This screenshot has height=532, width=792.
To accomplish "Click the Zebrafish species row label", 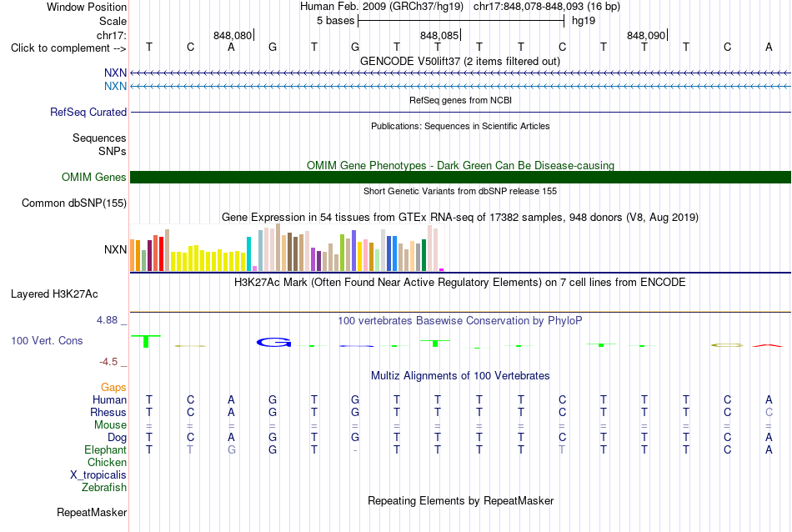I will [104, 488].
